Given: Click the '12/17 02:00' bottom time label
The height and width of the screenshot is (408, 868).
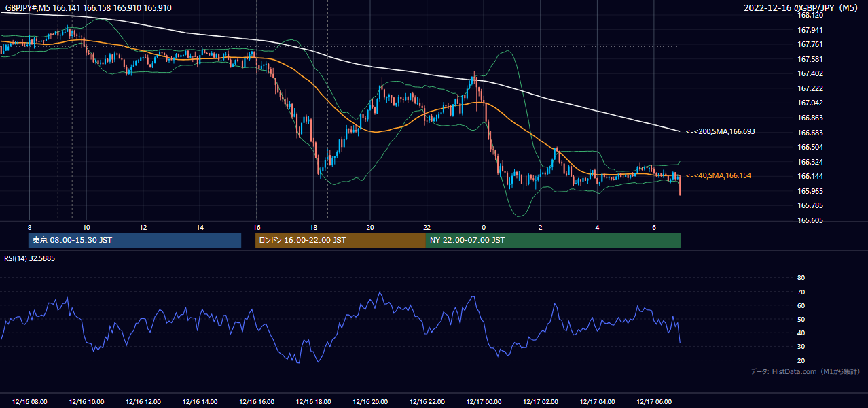Looking at the screenshot, I should [541, 402].
